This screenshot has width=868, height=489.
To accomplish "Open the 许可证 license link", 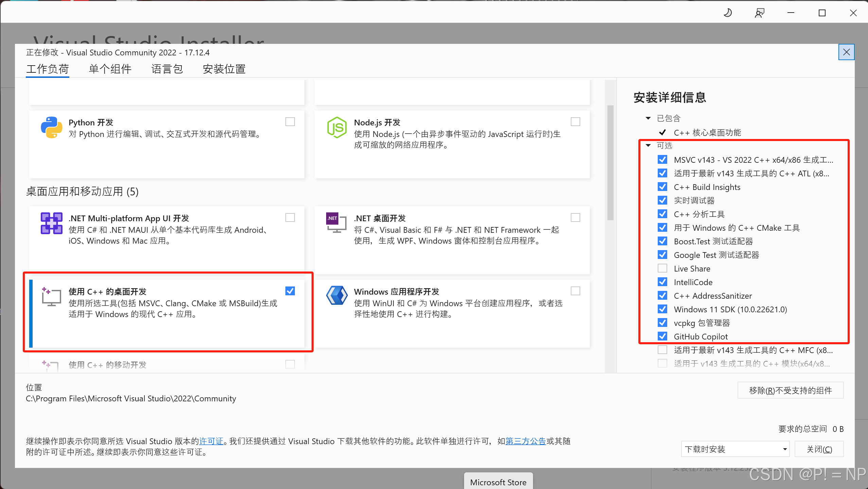I will point(211,441).
